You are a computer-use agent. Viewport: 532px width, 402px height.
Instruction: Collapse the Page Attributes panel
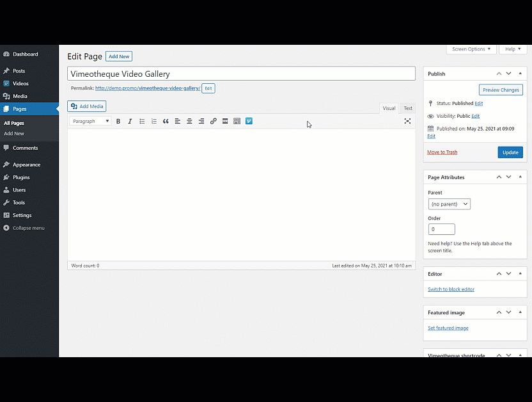[520, 177]
